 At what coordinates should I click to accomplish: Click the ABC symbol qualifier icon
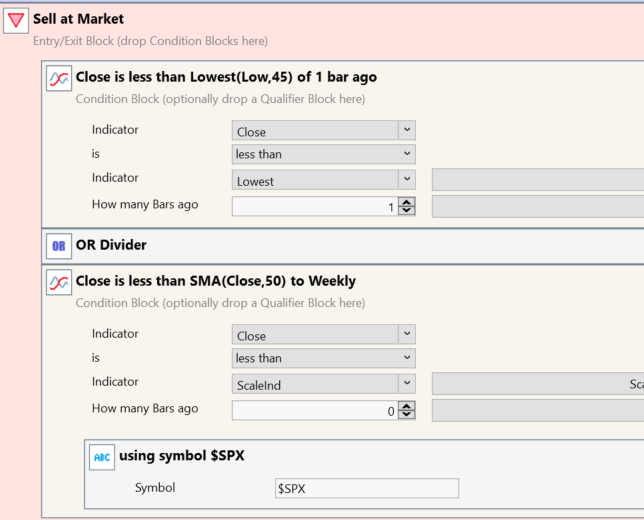(x=102, y=457)
